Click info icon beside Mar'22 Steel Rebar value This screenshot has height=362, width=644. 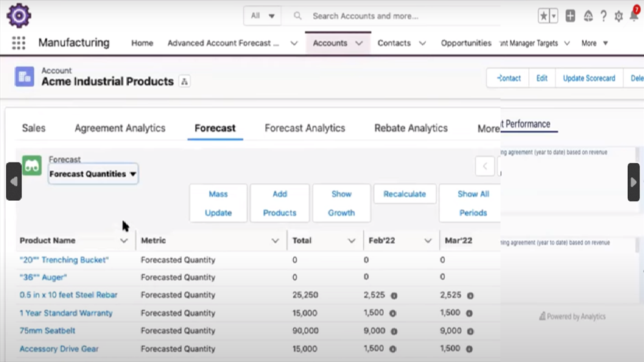pos(471,295)
